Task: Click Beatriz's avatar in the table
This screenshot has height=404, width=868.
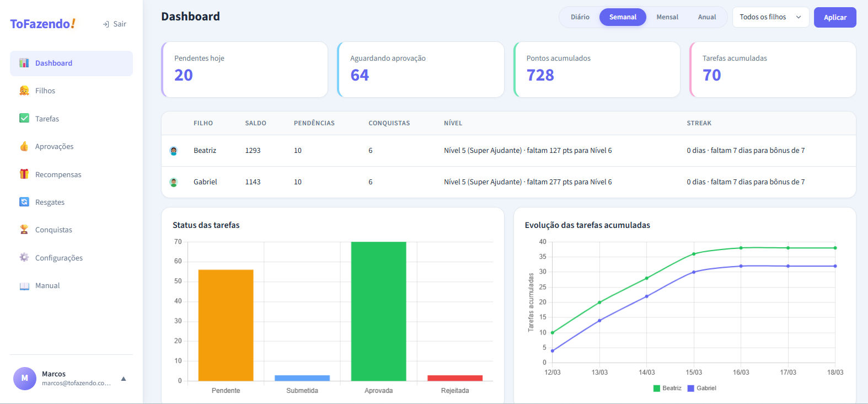Action: (174, 151)
